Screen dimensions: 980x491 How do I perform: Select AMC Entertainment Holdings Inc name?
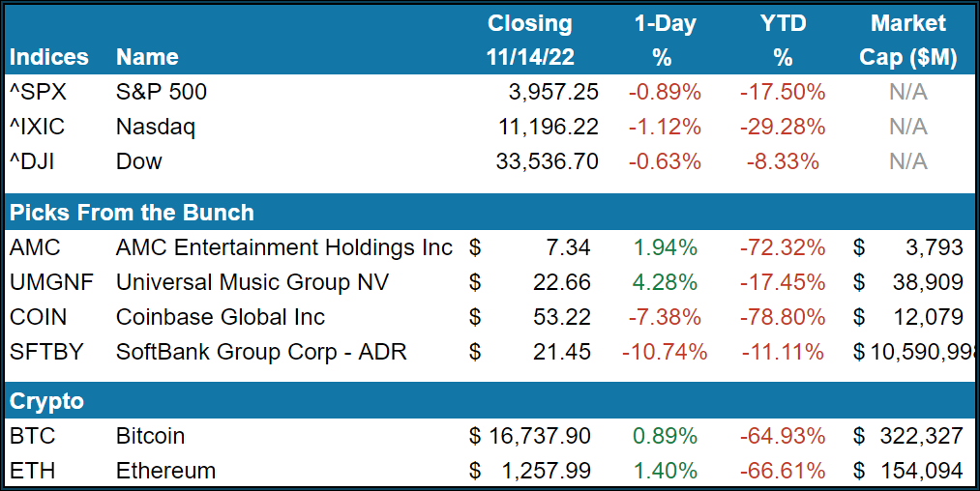(283, 247)
